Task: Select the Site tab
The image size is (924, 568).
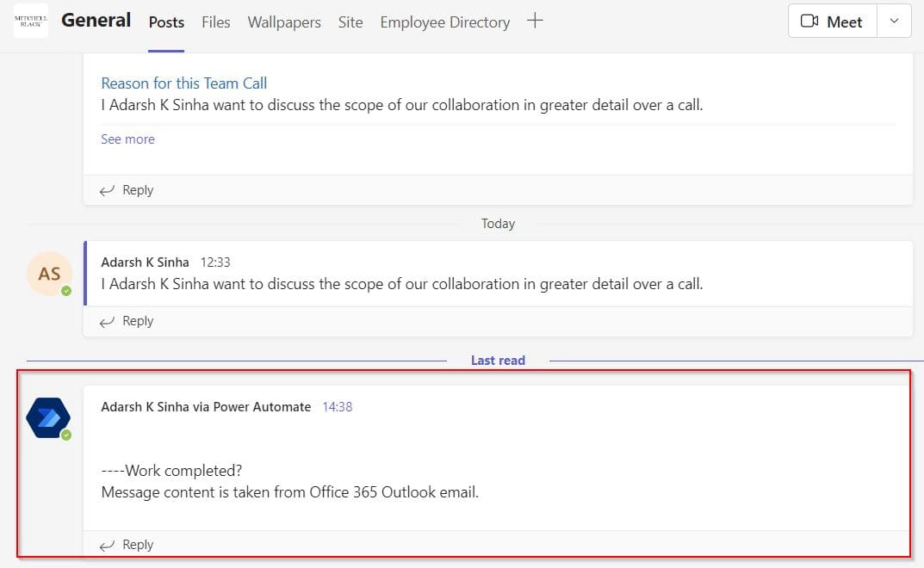Action: (350, 22)
